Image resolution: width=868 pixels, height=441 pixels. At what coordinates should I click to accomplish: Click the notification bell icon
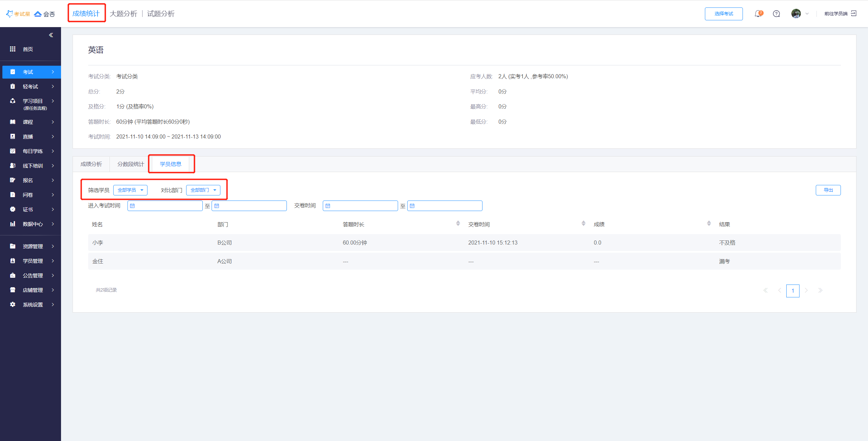[758, 14]
